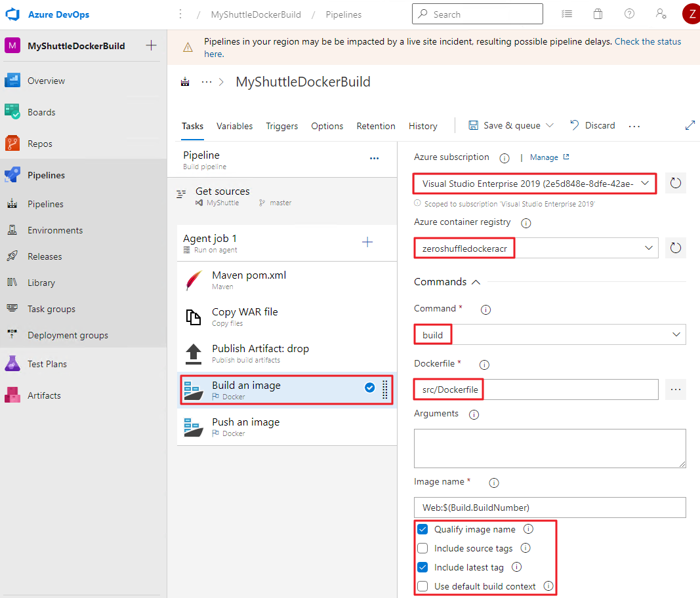700x598 pixels.
Task: Open the help question mark icon
Action: click(x=629, y=14)
